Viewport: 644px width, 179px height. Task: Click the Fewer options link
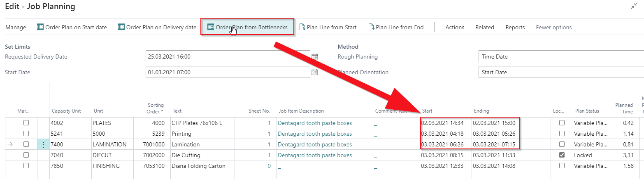pos(553,27)
